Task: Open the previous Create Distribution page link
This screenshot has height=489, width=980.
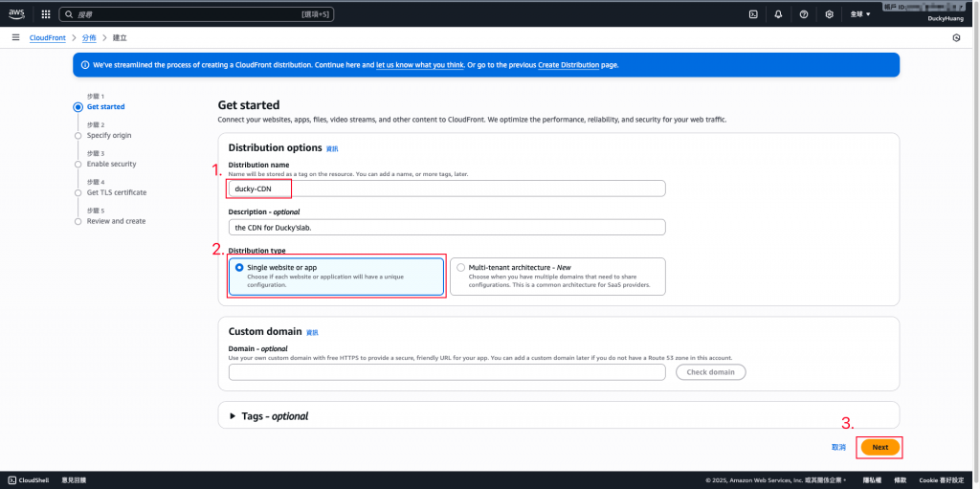Action: pos(568,65)
